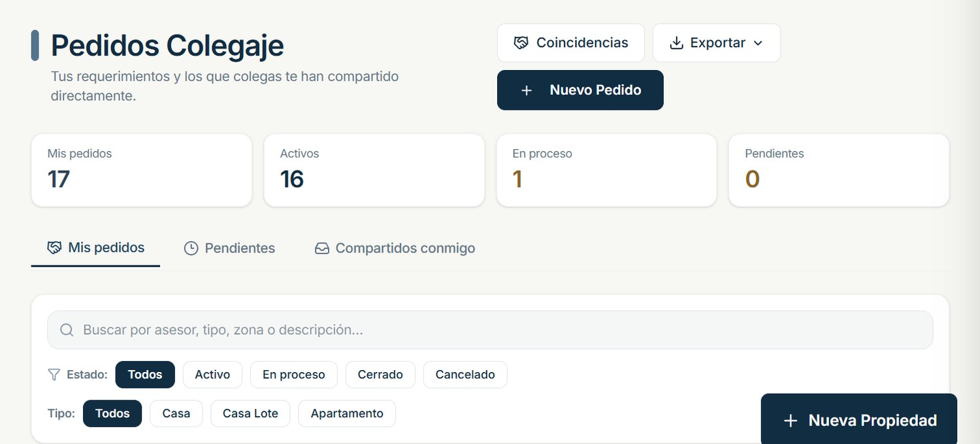Select Estado filter Todos
Screen dimensions: 980x444
[x=145, y=375]
